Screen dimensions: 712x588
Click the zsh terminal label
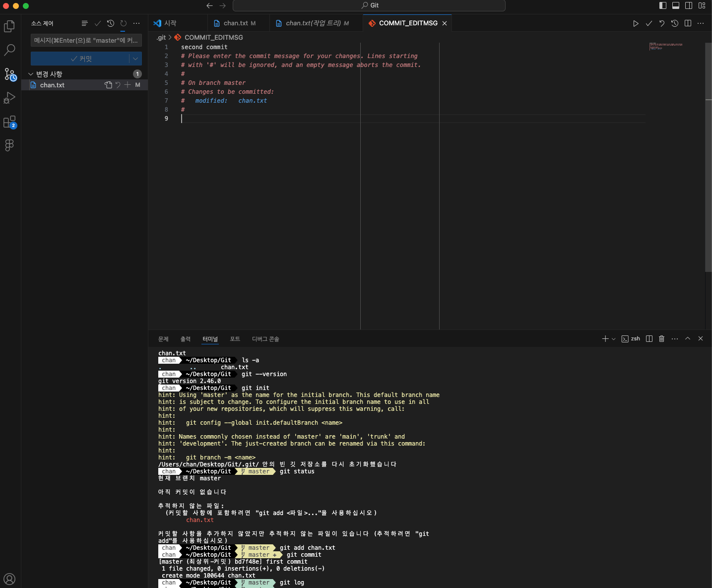(631, 338)
